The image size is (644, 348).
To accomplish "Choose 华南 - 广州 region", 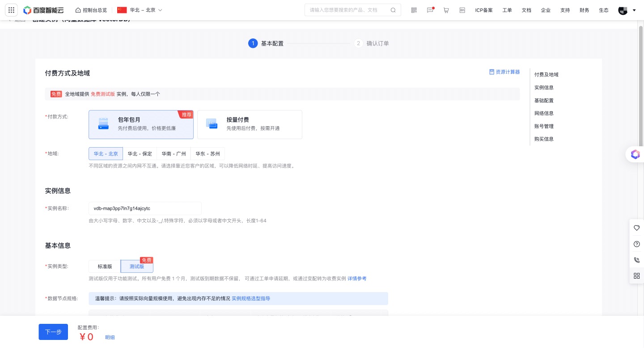I will point(174,153).
